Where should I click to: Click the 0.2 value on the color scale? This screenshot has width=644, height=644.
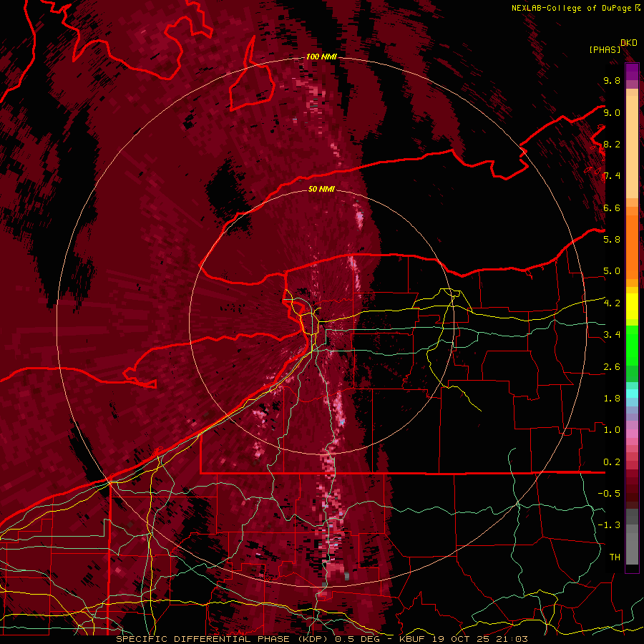click(x=612, y=462)
